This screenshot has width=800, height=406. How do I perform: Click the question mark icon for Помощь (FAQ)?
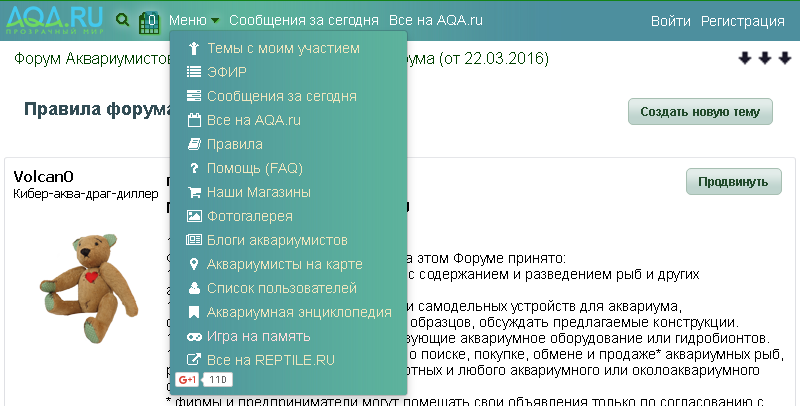click(x=194, y=168)
